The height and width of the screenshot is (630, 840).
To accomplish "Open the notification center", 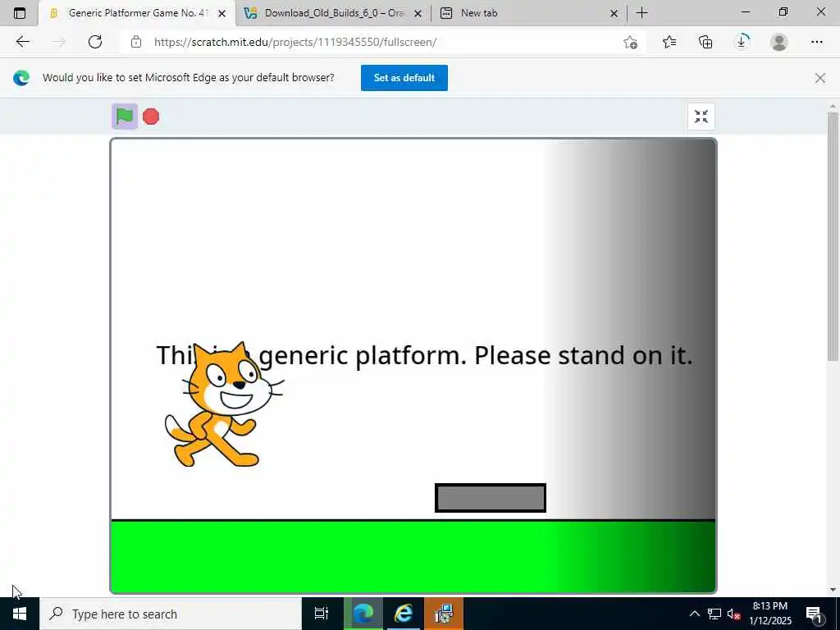I will pyautogui.click(x=814, y=614).
